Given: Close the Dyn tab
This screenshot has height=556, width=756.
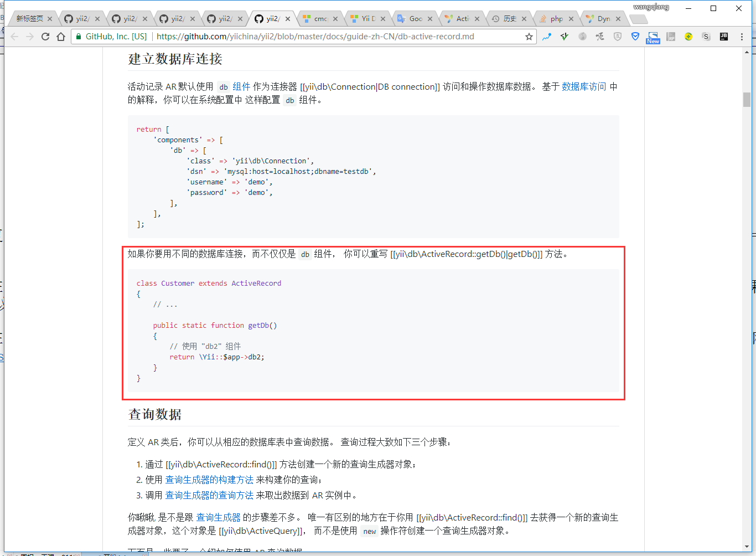Looking at the screenshot, I should pyautogui.click(x=618, y=19).
